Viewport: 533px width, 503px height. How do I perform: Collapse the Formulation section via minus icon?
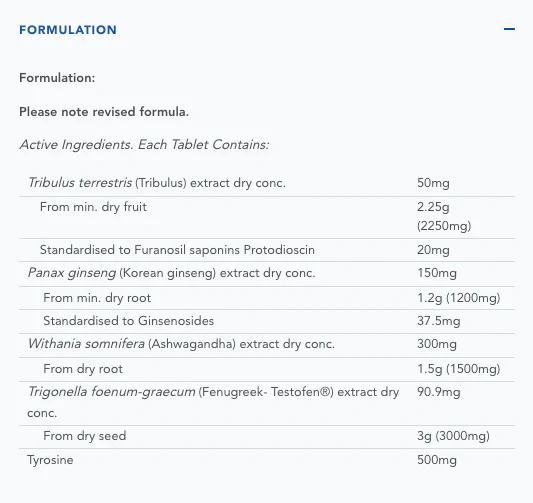(509, 29)
